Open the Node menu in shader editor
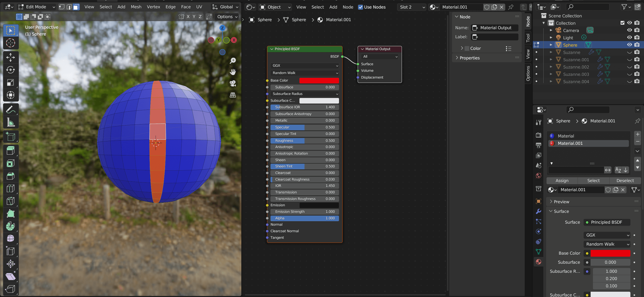 (348, 7)
